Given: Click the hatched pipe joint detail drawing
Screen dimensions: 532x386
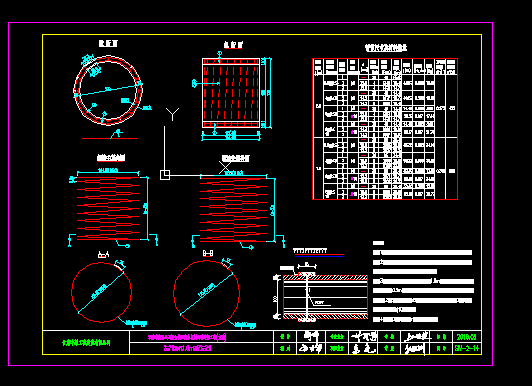Looking at the screenshot, I should (x=325, y=297).
